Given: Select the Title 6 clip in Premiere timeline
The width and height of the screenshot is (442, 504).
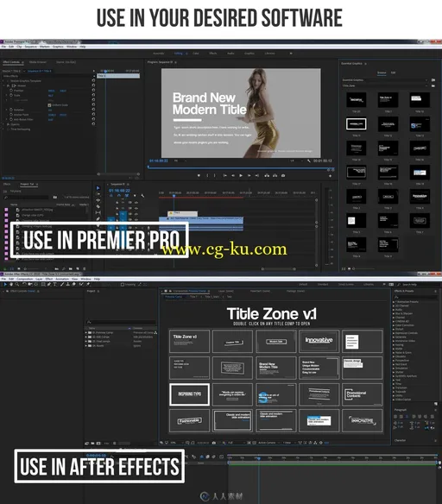Looking at the screenshot, I should click(182, 213).
